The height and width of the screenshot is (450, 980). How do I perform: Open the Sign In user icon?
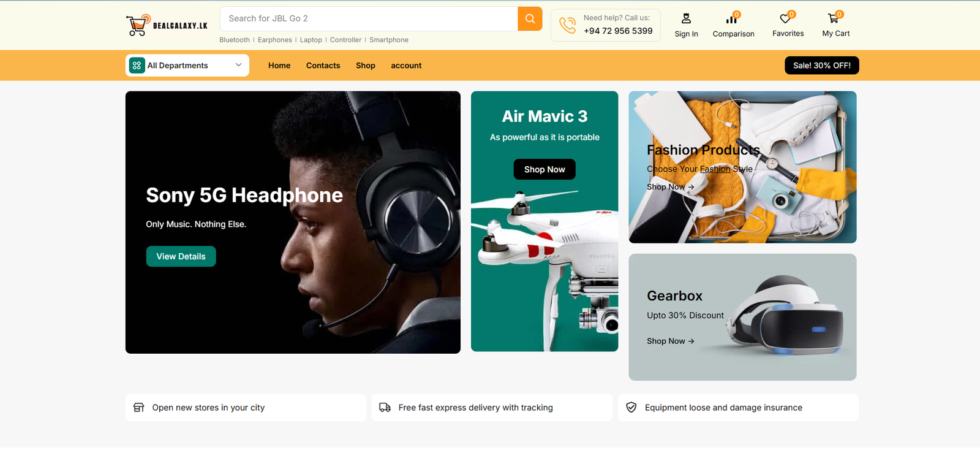686,19
